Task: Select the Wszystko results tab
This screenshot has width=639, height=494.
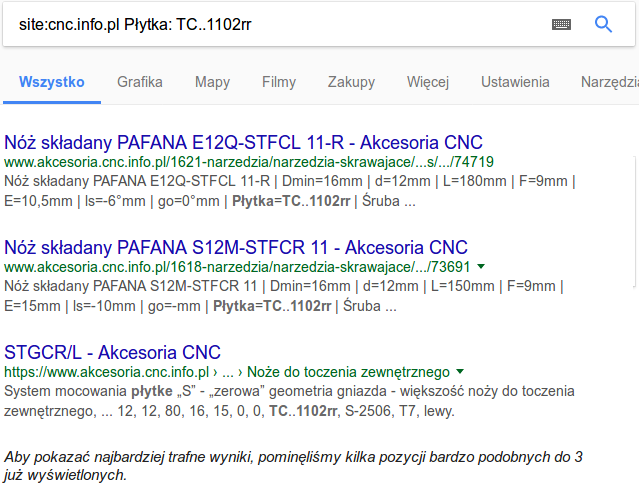Action: tap(52, 82)
